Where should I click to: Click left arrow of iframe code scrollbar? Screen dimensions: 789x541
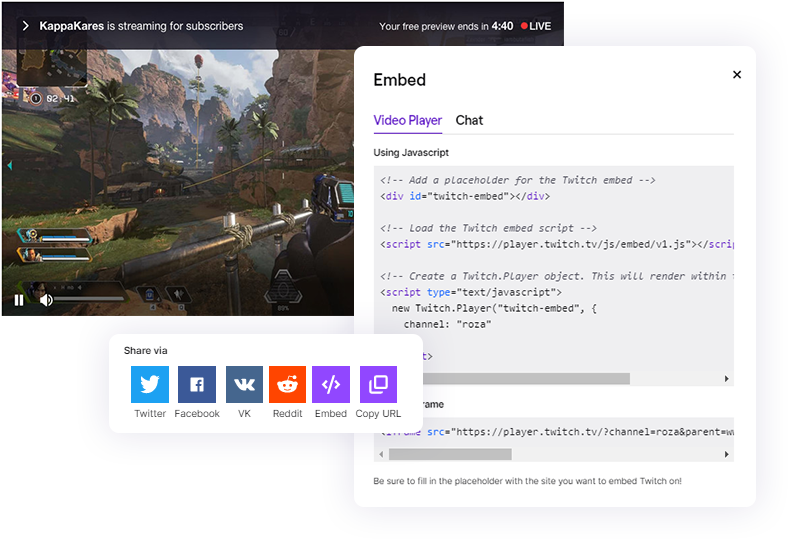pyautogui.click(x=381, y=454)
